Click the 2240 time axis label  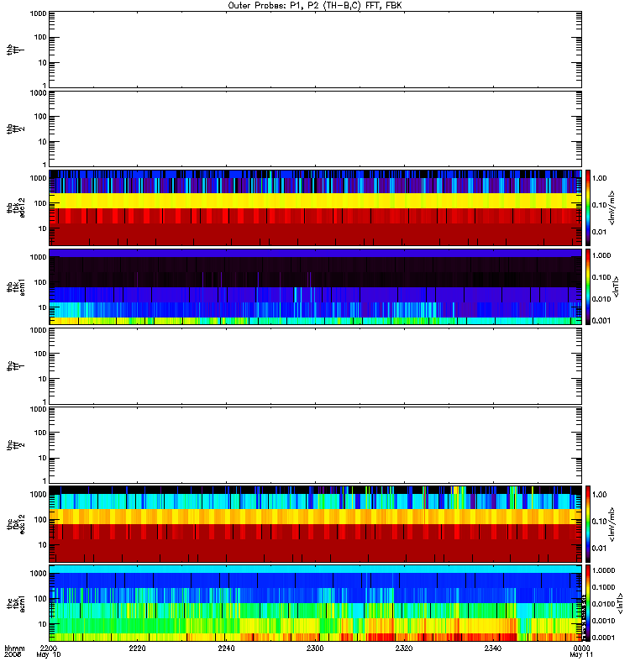[226, 648]
